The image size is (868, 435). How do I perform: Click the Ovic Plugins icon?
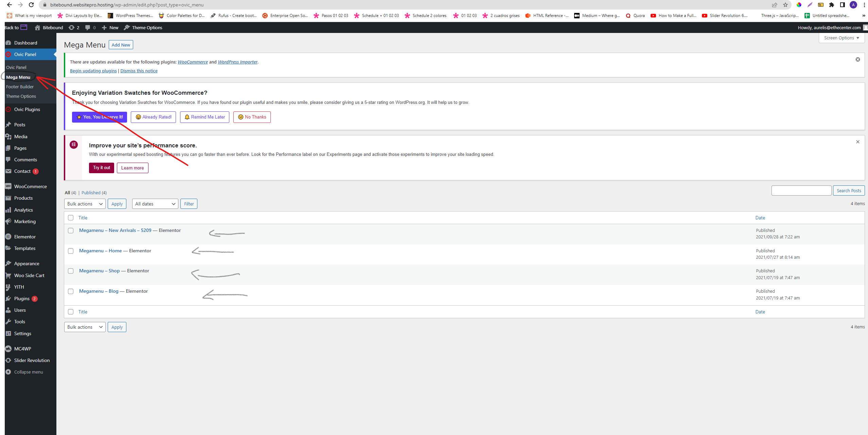point(8,109)
